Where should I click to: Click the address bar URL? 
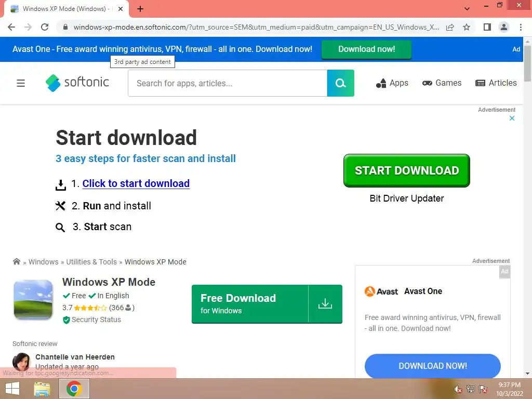click(256, 27)
